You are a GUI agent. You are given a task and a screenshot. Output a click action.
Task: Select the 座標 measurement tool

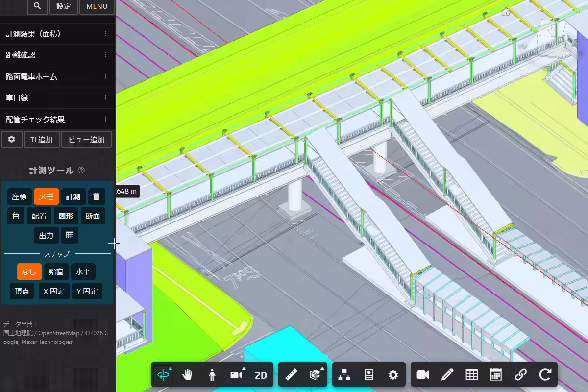20,196
